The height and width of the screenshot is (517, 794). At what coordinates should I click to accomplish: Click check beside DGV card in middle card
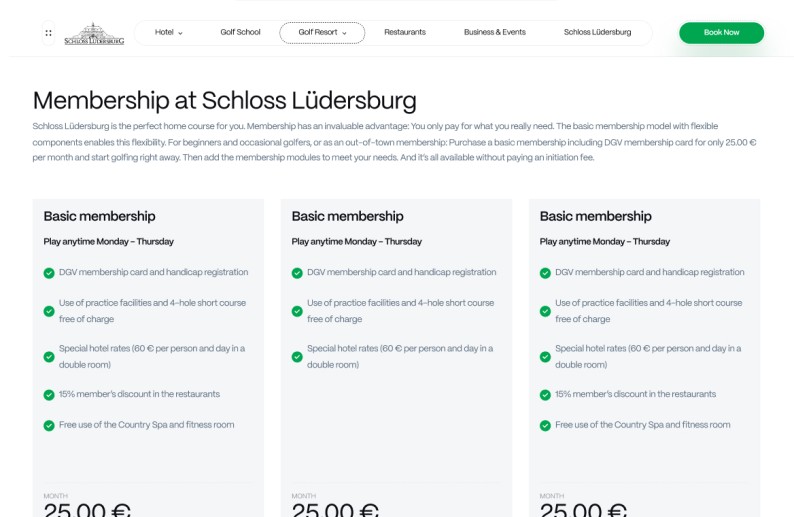click(x=297, y=273)
